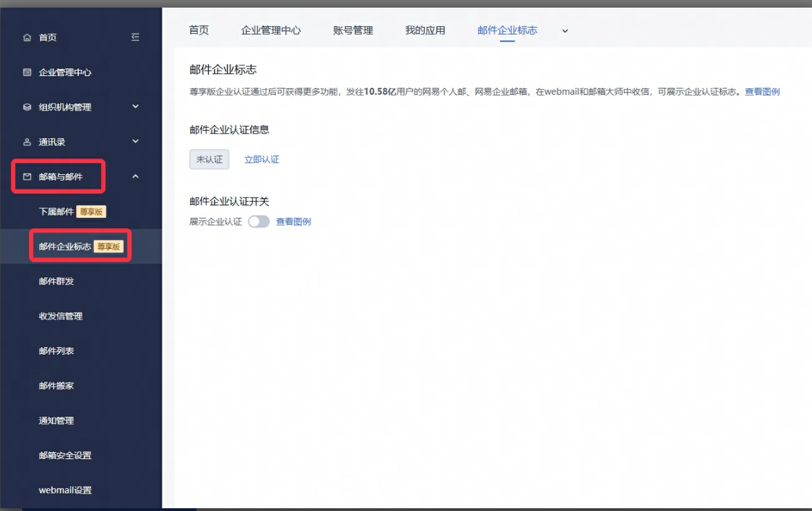Click the 立即认证 link

[x=261, y=160]
